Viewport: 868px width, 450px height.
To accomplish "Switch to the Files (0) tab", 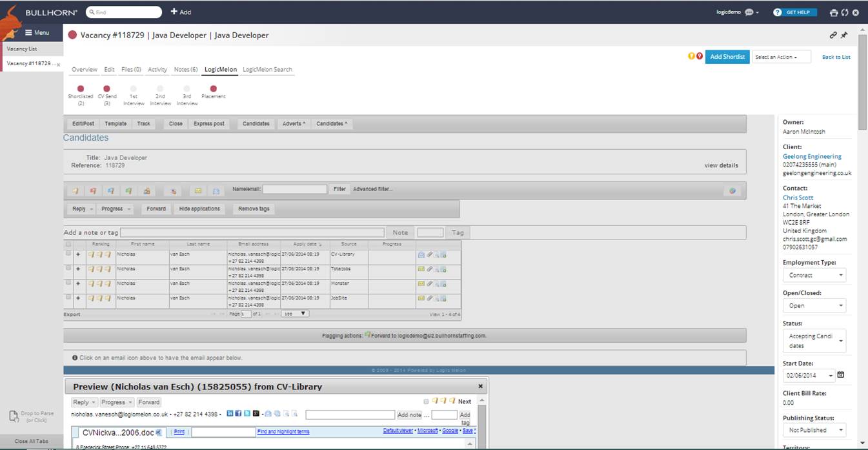I will 131,70.
